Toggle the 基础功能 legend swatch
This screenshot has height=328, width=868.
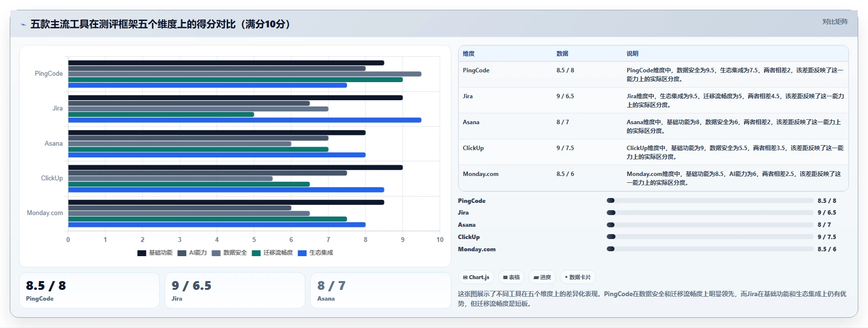coord(142,253)
